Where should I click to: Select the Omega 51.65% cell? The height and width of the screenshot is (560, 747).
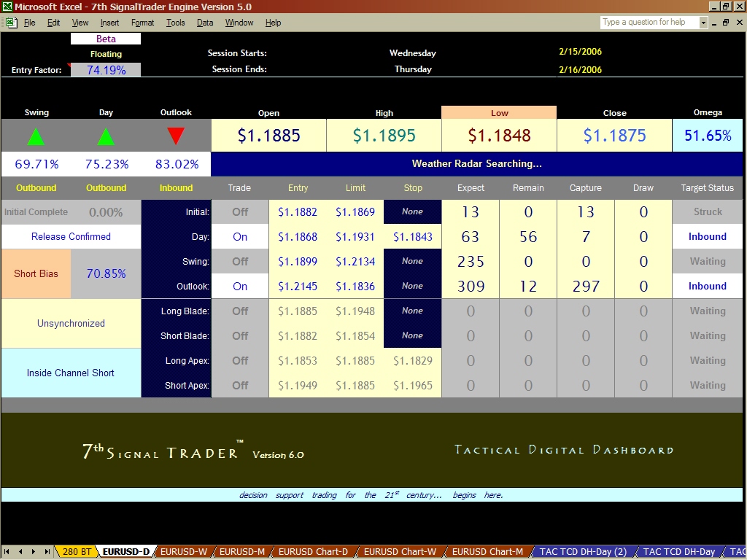708,135
